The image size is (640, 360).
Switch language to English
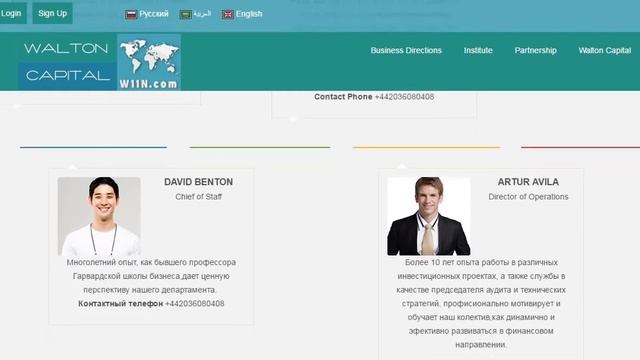click(249, 14)
